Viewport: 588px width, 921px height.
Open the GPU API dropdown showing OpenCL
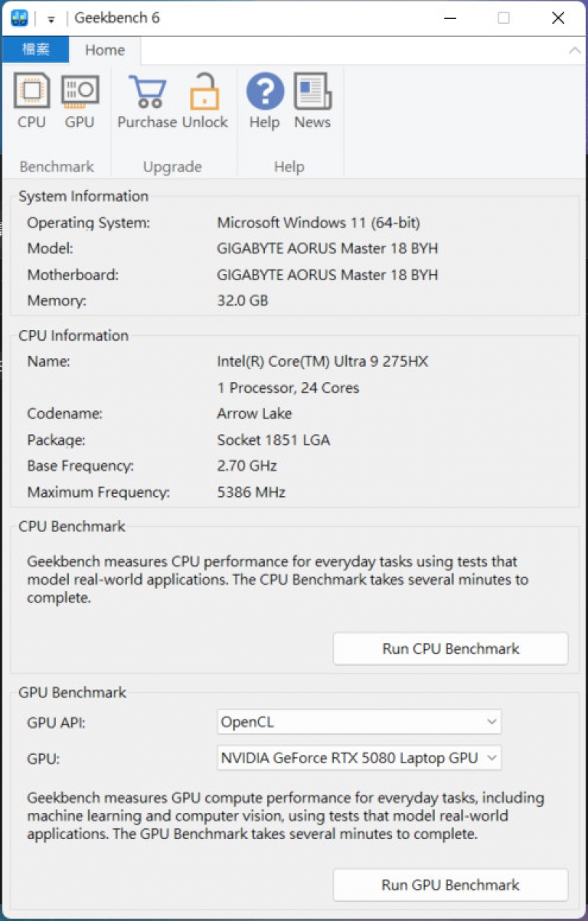359,721
